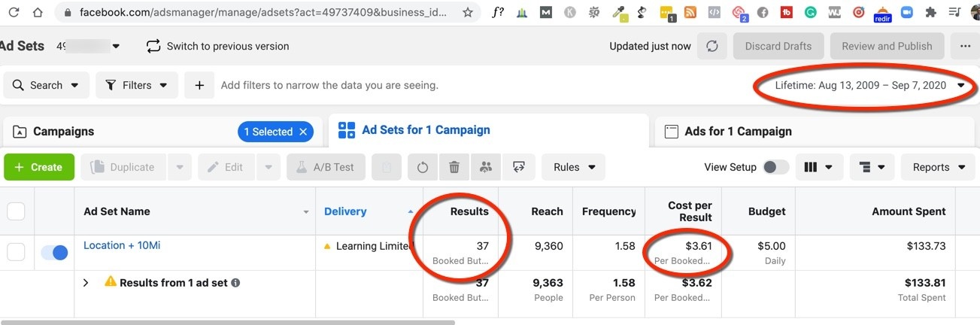Open the Rules dropdown
The width and height of the screenshot is (980, 325).
pos(573,167)
